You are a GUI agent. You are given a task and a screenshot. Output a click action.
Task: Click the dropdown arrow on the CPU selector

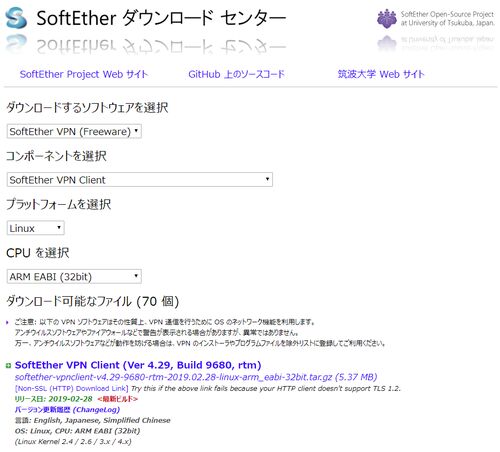pos(136,276)
